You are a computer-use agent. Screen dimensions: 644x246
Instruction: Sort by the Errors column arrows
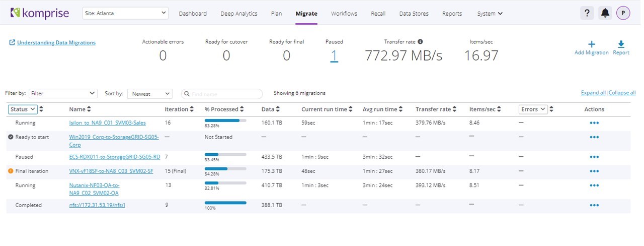click(x=551, y=109)
